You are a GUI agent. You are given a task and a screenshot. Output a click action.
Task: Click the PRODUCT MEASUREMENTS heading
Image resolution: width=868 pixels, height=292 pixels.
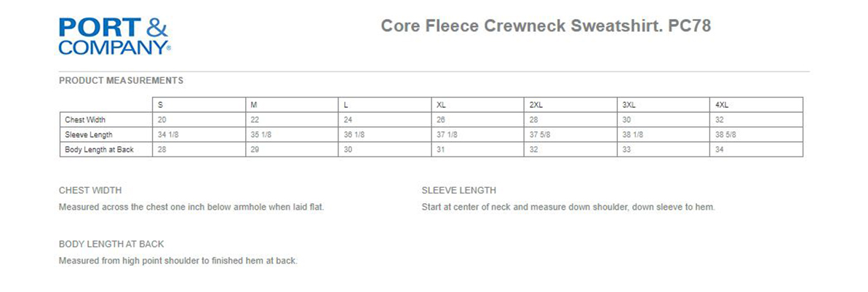pyautogui.click(x=121, y=80)
